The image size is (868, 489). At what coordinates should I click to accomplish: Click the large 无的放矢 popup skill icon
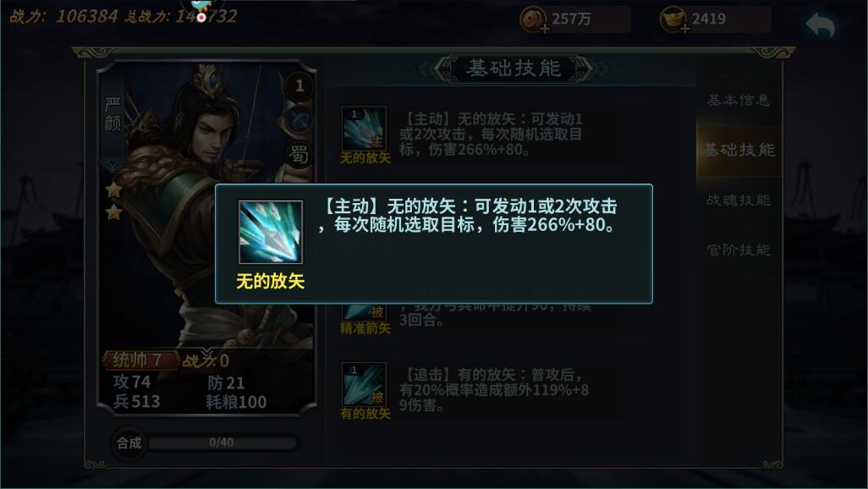[x=271, y=232]
